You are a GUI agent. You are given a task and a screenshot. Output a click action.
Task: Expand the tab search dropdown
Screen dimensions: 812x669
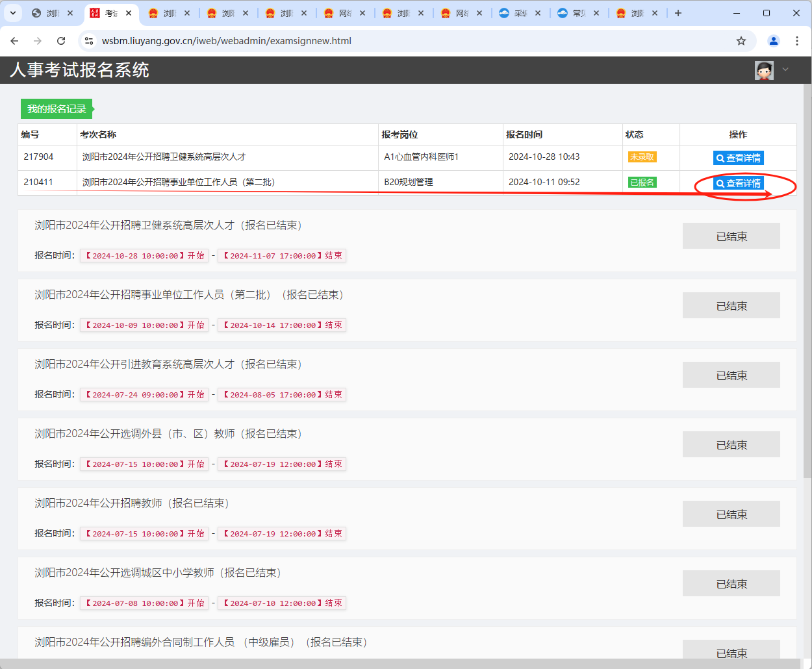pyautogui.click(x=13, y=13)
